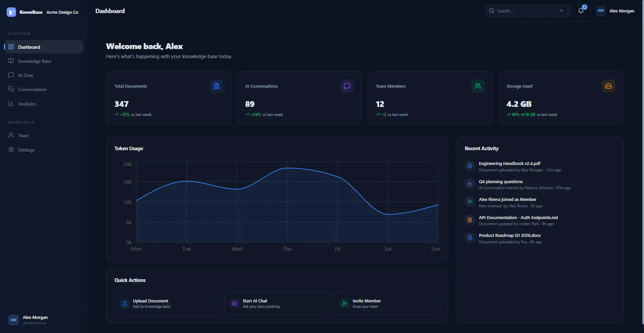Click the Upload Document arrow icon
This screenshot has width=644, height=333.
(125, 303)
